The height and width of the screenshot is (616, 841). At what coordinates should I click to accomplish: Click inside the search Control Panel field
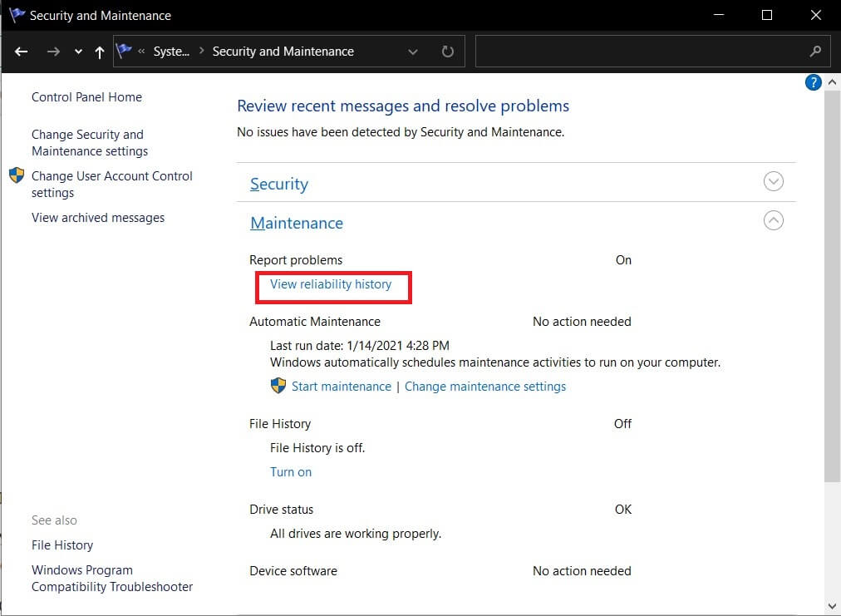(x=640, y=52)
